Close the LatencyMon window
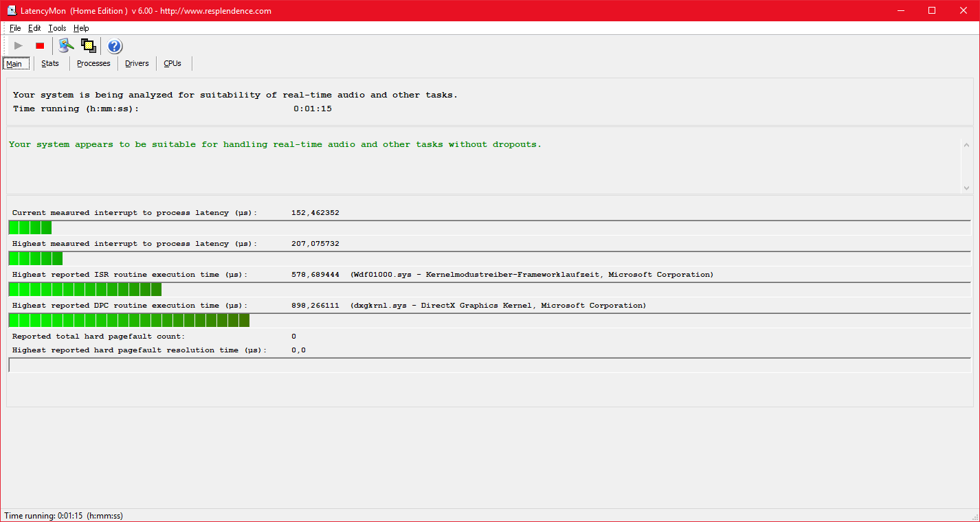The width and height of the screenshot is (980, 522). [x=964, y=10]
